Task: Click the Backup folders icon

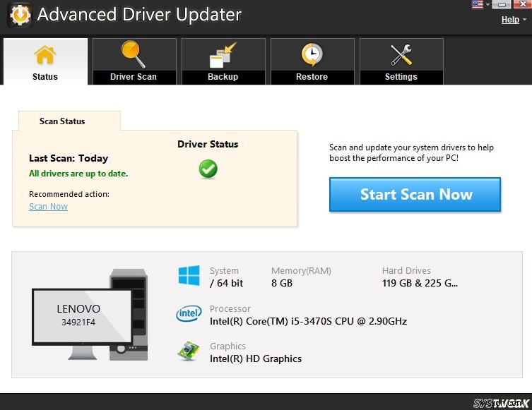Action: [x=223, y=55]
